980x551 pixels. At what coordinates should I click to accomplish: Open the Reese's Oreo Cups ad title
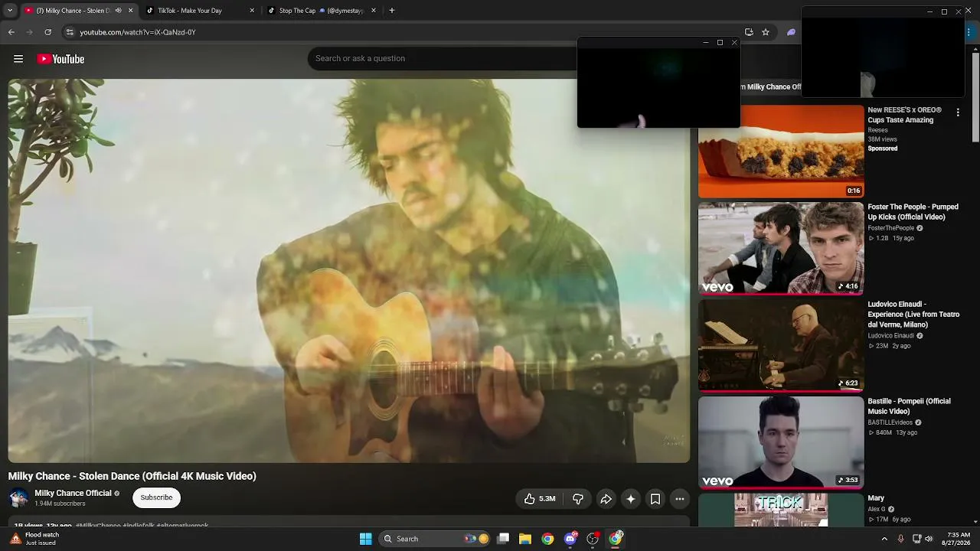pos(905,115)
